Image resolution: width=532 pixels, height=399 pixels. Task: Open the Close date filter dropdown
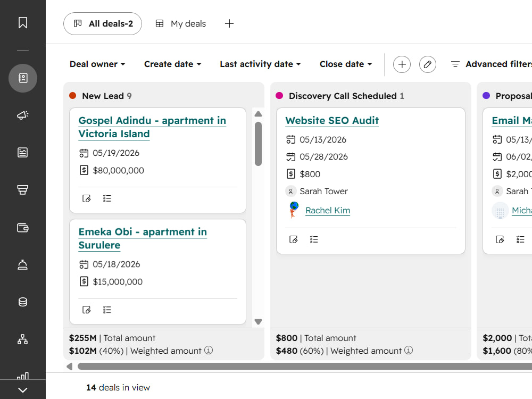(346, 64)
